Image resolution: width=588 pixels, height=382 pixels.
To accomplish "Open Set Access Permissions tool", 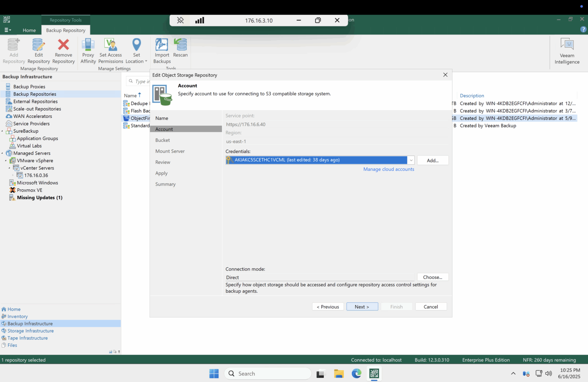I will pos(111,51).
